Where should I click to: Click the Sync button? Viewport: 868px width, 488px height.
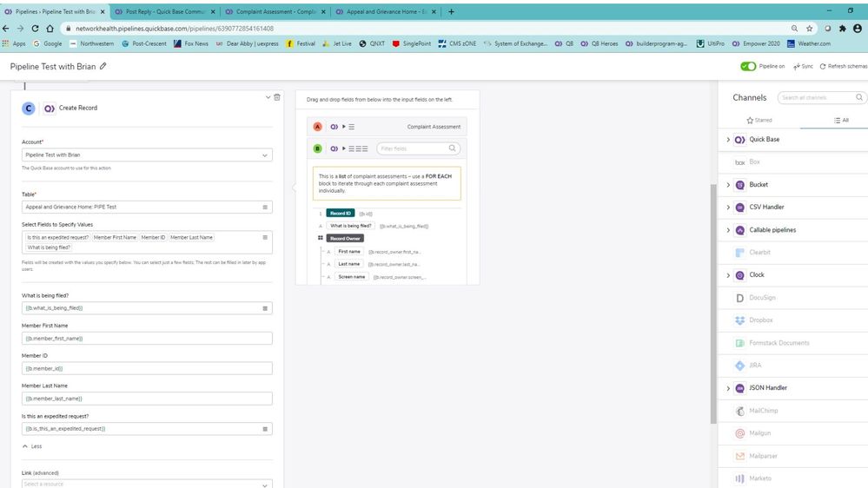[803, 66]
